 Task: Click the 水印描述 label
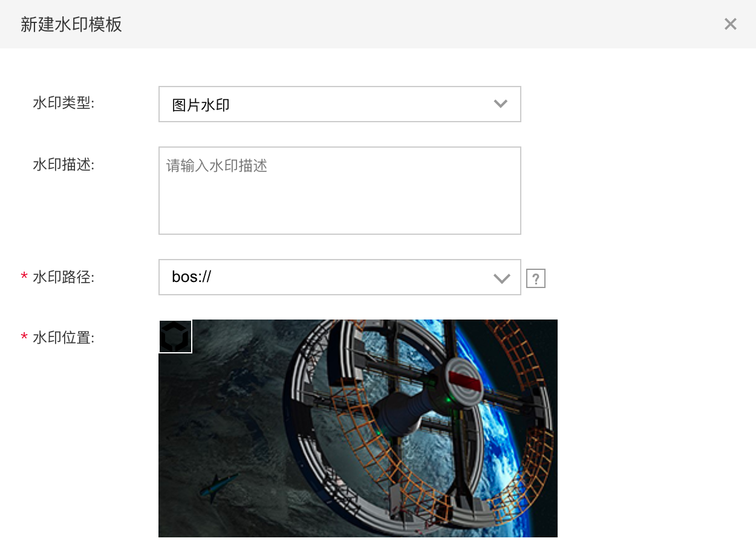point(64,165)
